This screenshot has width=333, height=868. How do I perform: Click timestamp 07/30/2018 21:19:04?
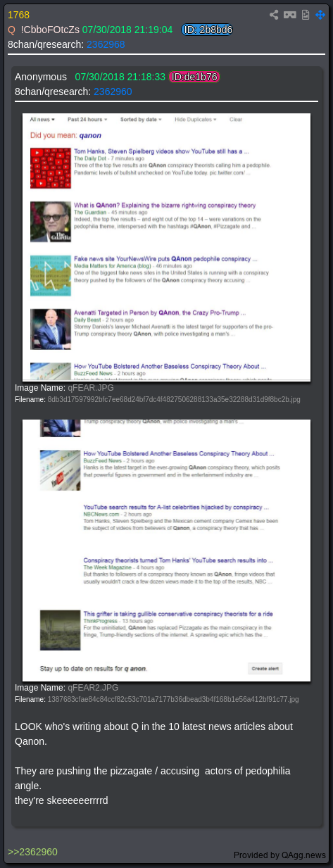pyautogui.click(x=127, y=30)
